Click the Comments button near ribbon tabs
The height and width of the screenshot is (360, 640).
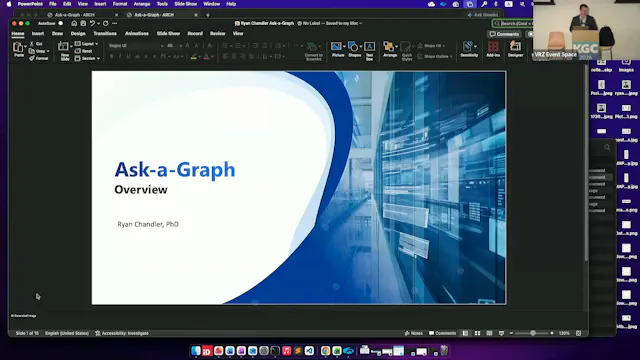tap(504, 34)
